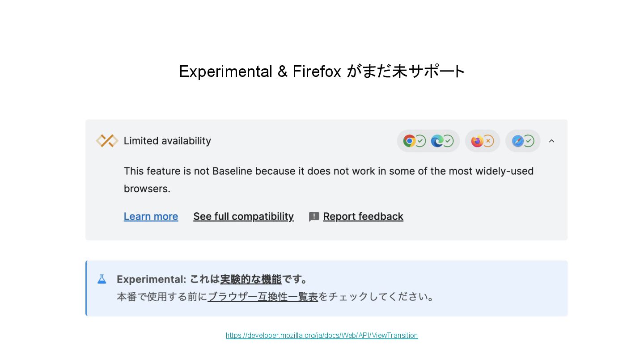This screenshot has width=644, height=362.
Task: Click the Safari browser icon
Action: [517, 141]
